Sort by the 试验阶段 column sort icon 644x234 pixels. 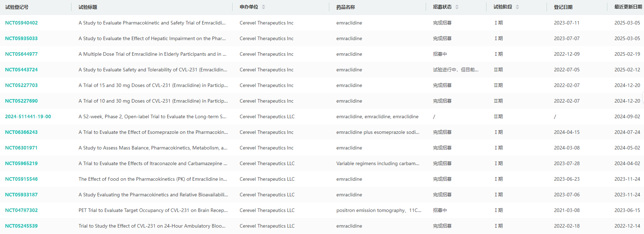517,7
